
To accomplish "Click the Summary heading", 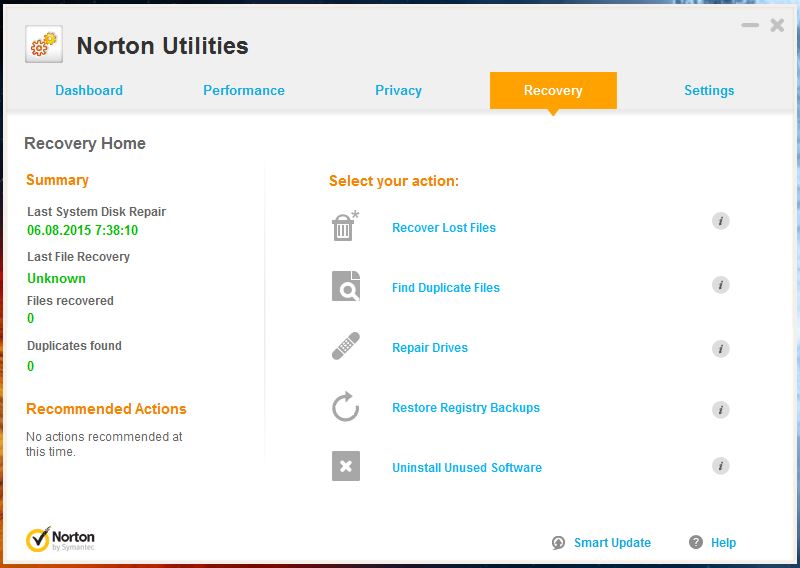I will [57, 180].
